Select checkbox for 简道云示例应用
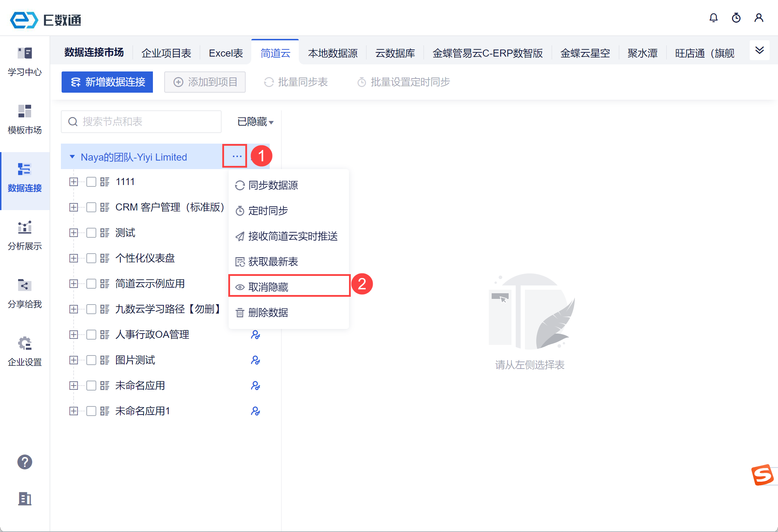 [91, 284]
